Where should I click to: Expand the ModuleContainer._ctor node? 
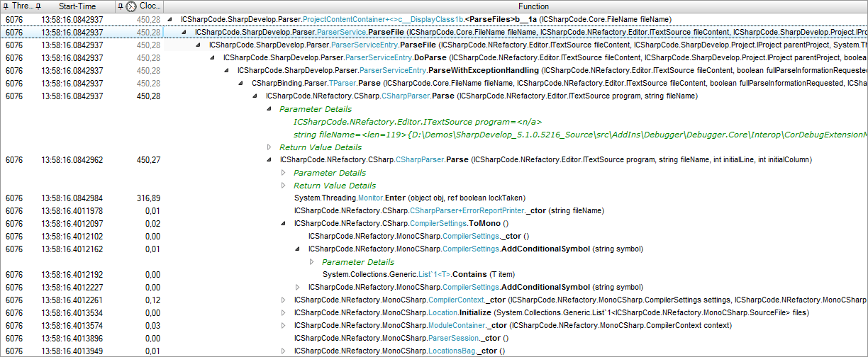(x=284, y=326)
